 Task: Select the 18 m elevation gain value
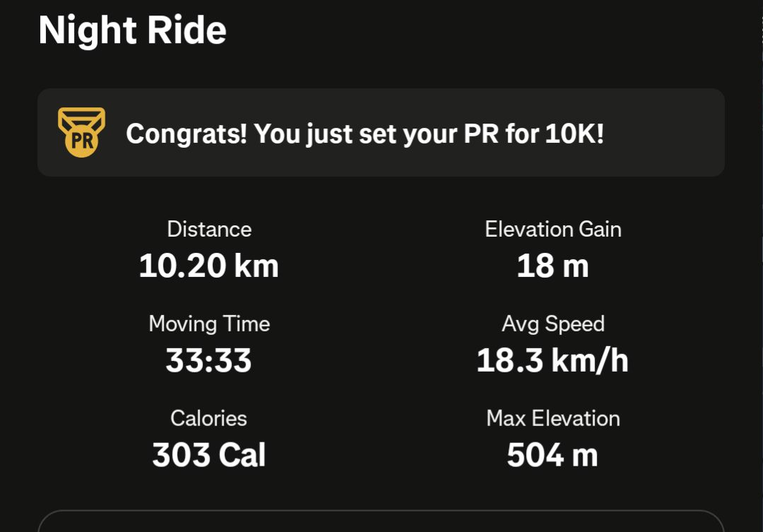pos(553,266)
